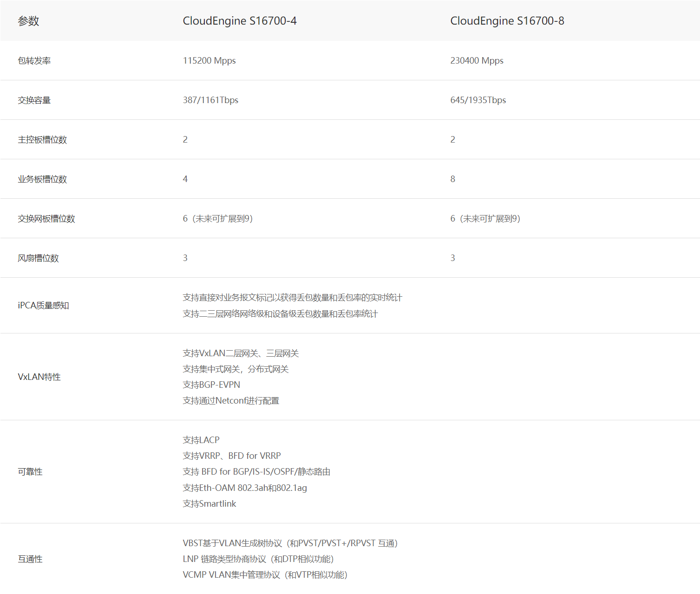Click the 支持BGP-EVPN text line
This screenshot has width=700, height=594.
211,385
